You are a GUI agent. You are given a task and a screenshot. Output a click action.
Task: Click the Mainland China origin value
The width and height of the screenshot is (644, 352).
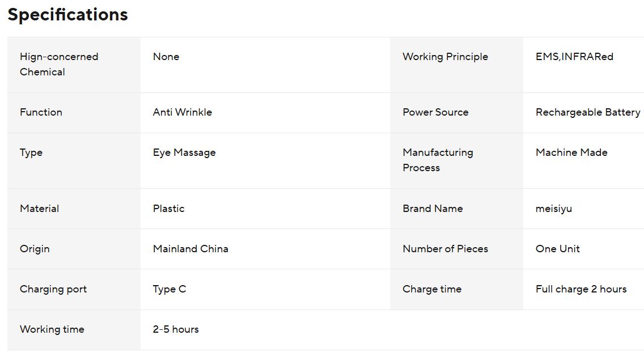(190, 249)
